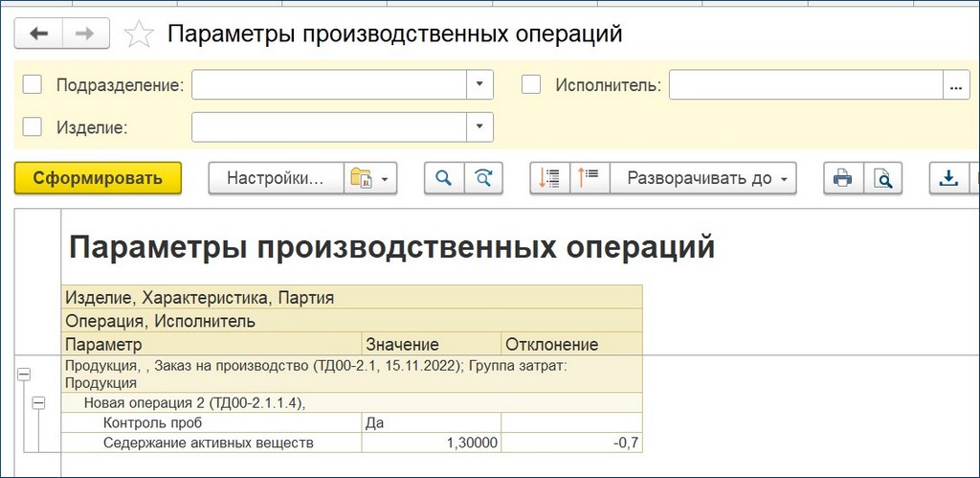Click into the Исполнитель input field

806,84
